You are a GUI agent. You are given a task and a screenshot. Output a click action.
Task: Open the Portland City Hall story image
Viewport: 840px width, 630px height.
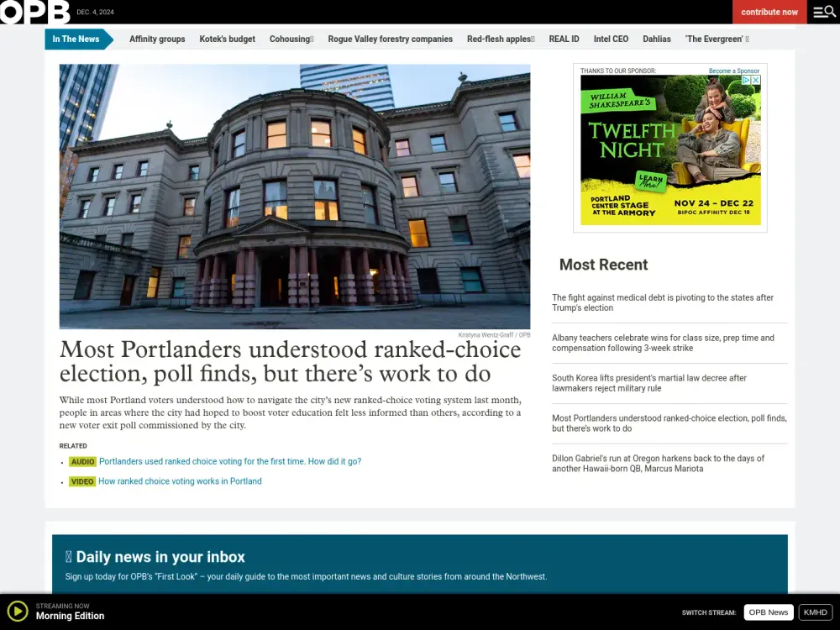[x=294, y=197]
